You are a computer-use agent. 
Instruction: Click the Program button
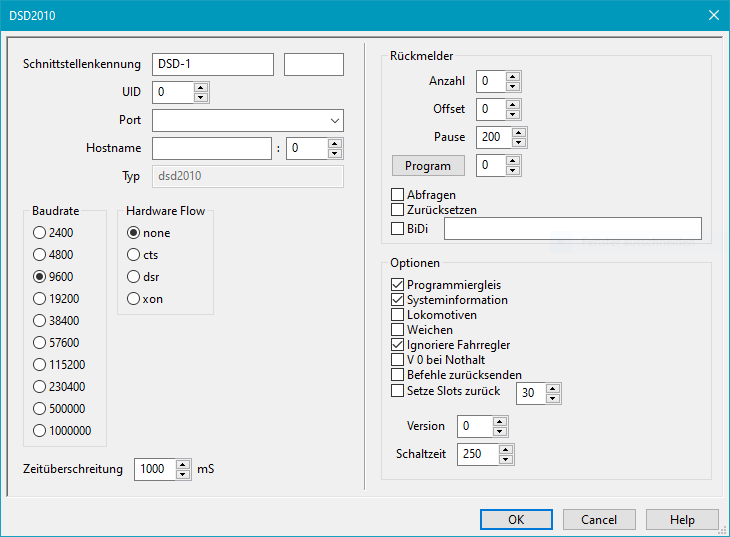428,166
